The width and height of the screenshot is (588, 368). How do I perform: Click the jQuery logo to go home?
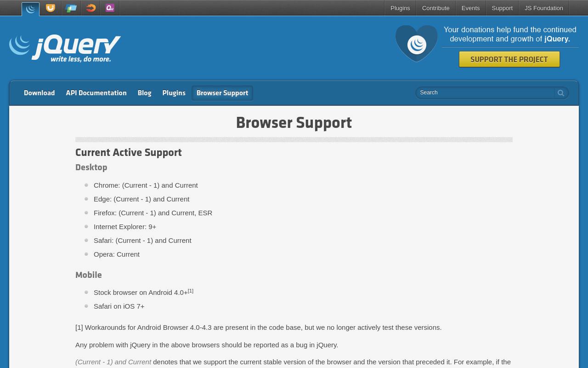[65, 48]
